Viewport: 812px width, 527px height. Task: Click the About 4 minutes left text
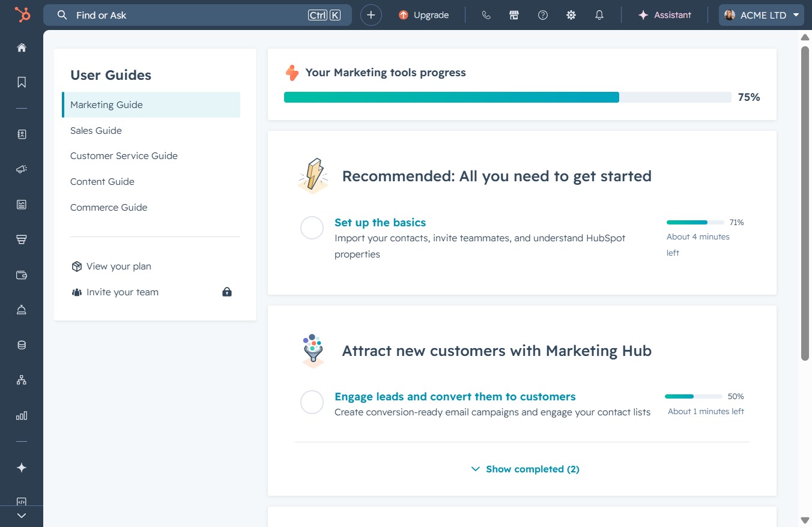point(698,245)
